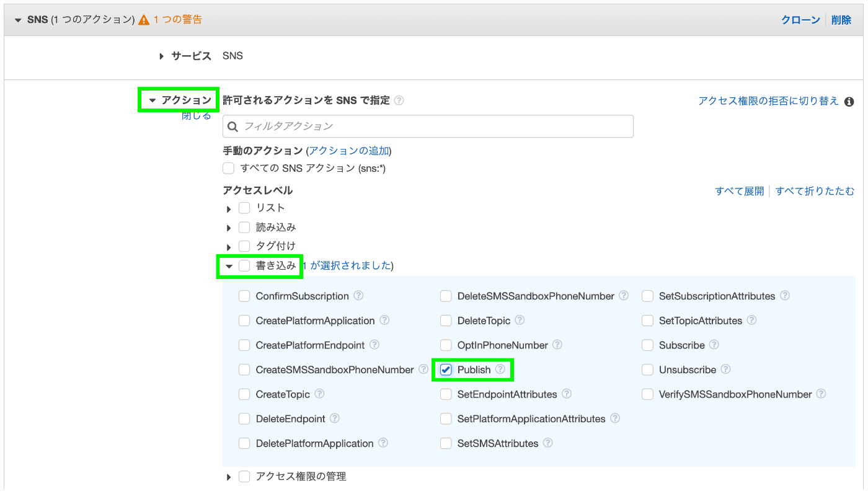Open the help icon beside CreateSMSSandboxPhoneNumber

click(x=423, y=370)
